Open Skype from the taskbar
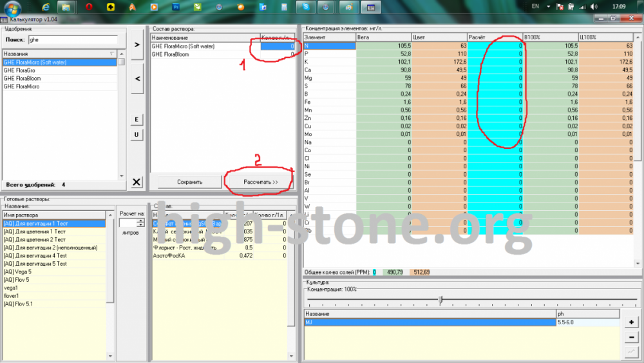Viewport: 644px width, 363px height. click(305, 7)
